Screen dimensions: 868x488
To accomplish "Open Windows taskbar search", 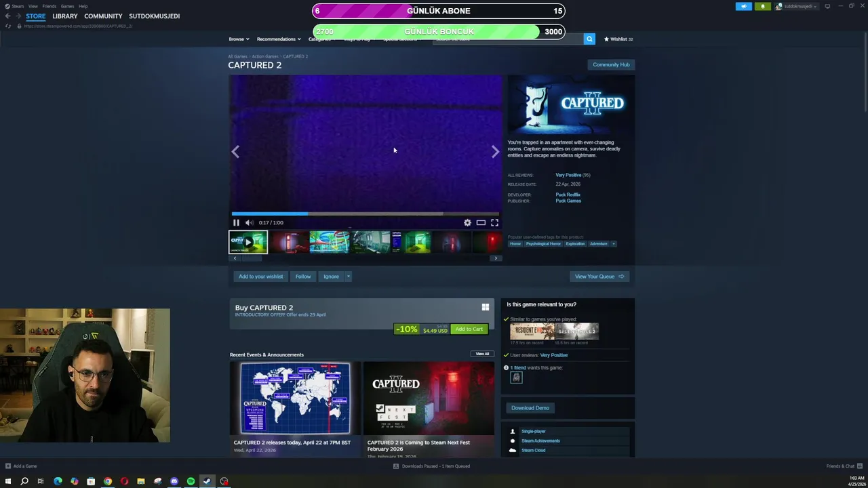I will pos(24,481).
